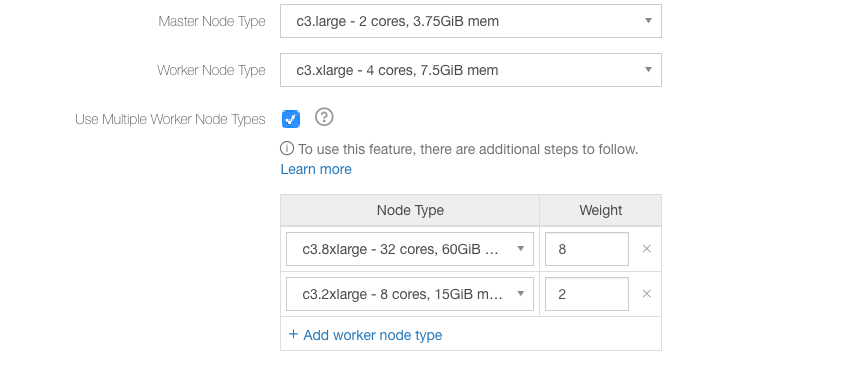Click the Master Node Type label
This screenshot has height=378, width=857.
pyautogui.click(x=212, y=21)
